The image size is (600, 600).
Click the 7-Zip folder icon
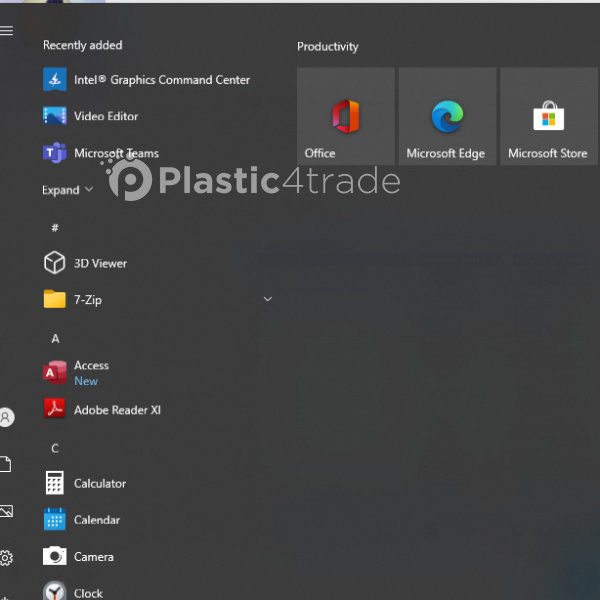(55, 299)
